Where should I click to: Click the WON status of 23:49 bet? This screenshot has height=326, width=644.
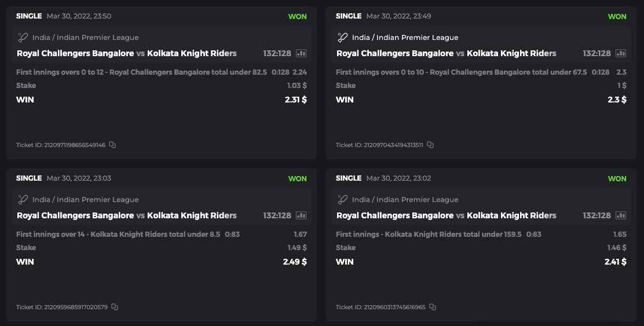click(617, 16)
